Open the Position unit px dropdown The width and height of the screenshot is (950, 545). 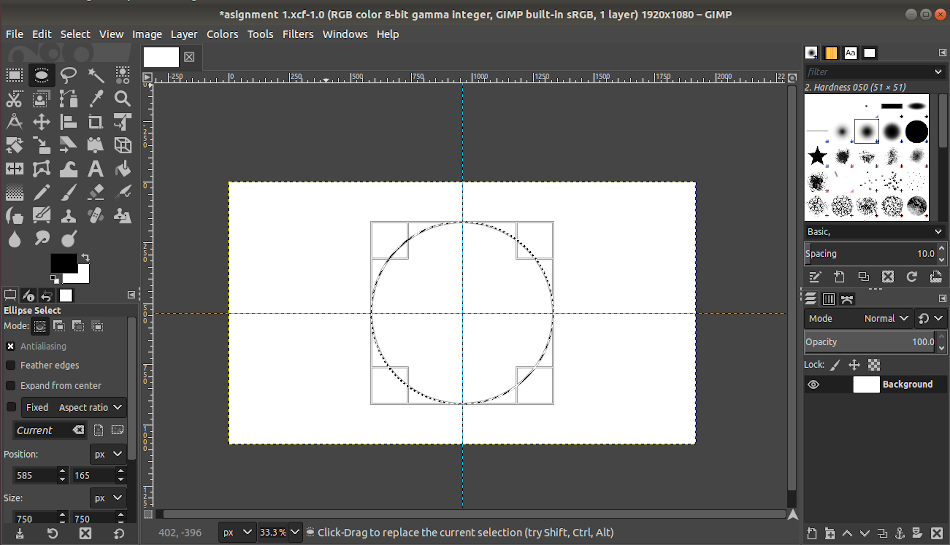[x=108, y=454]
